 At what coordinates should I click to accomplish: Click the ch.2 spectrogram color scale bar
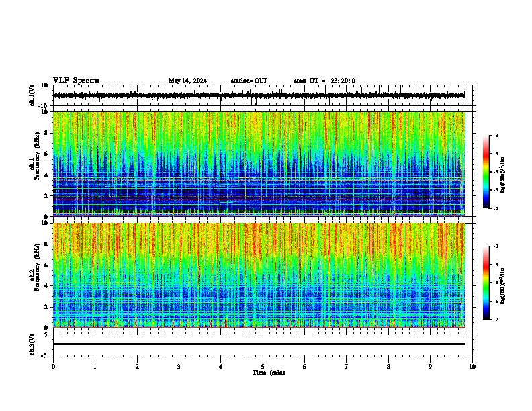tap(486, 283)
